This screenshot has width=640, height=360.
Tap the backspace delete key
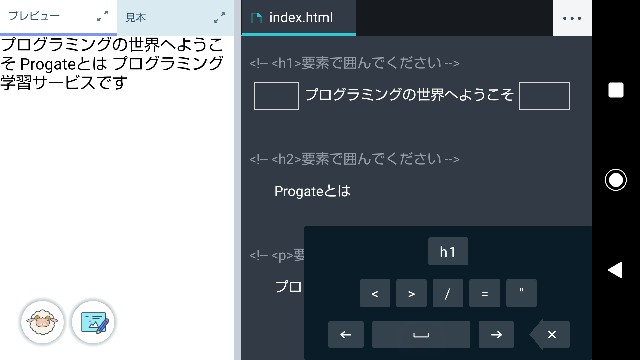pos(550,335)
